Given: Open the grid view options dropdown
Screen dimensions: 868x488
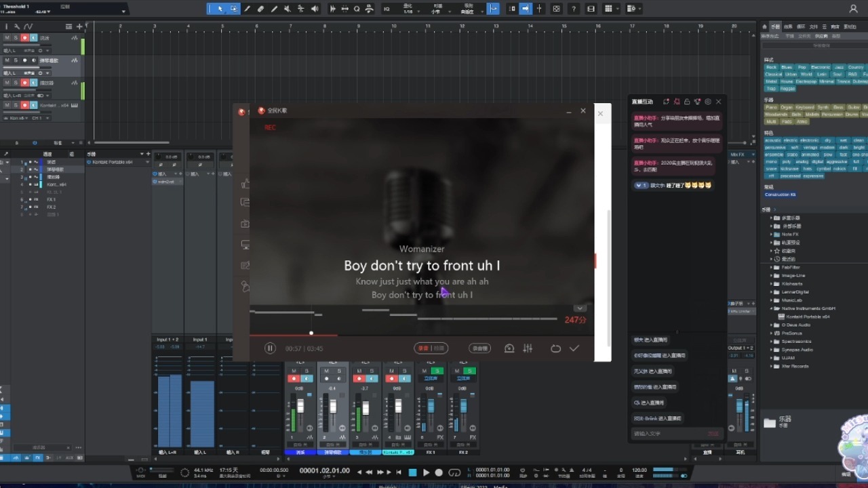Looking at the screenshot, I should 610,9.
